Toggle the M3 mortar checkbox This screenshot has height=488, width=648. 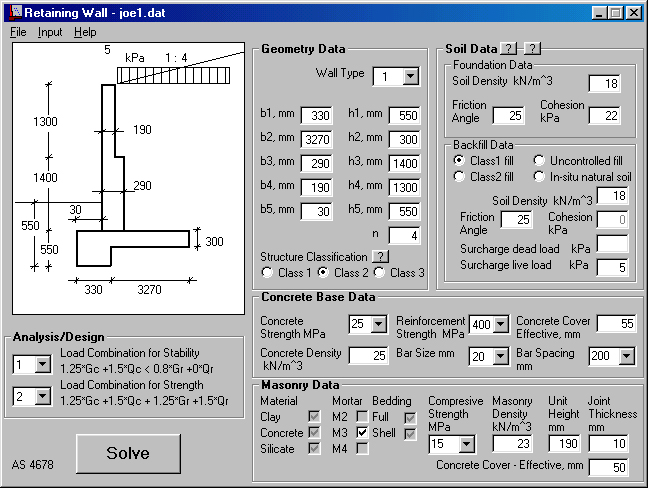[x=362, y=433]
